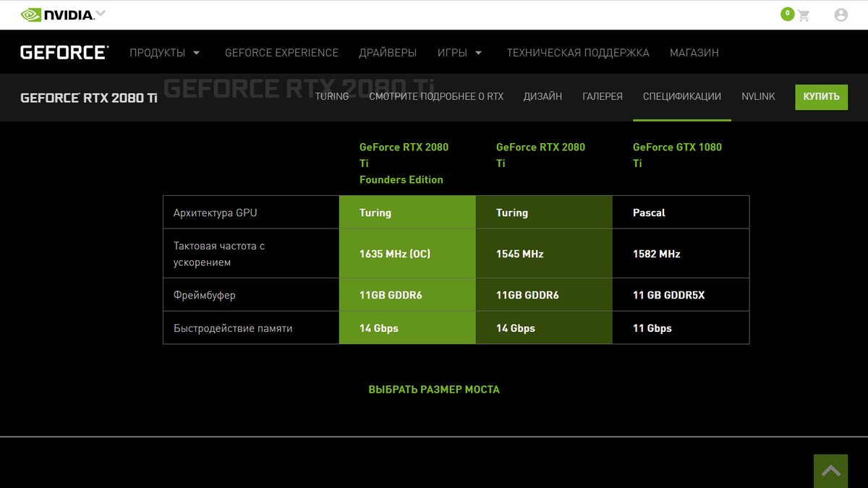Viewport: 868px width, 488px height.
Task: Select the Спецификации tab
Action: coord(682,96)
